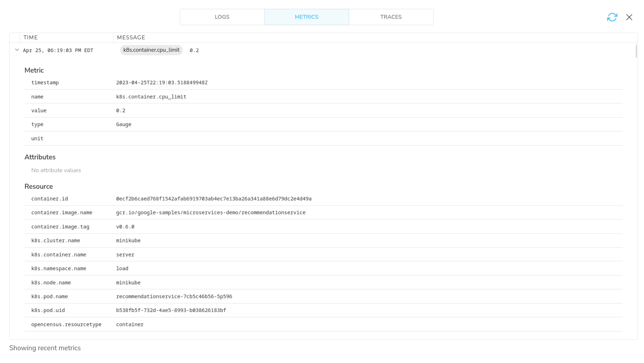
Task: Click the k8s.pod.uid value b538fb5f-732d-4ae5-8993-b038626183bf
Action: [x=171, y=311]
